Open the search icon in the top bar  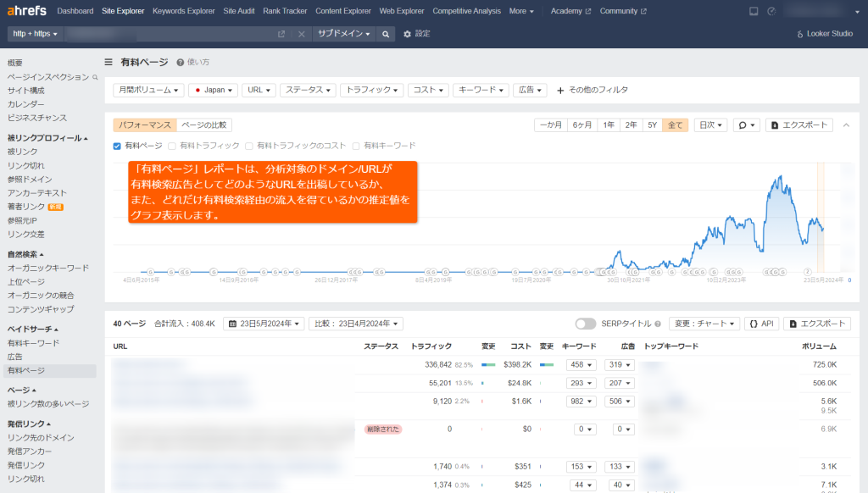387,35
